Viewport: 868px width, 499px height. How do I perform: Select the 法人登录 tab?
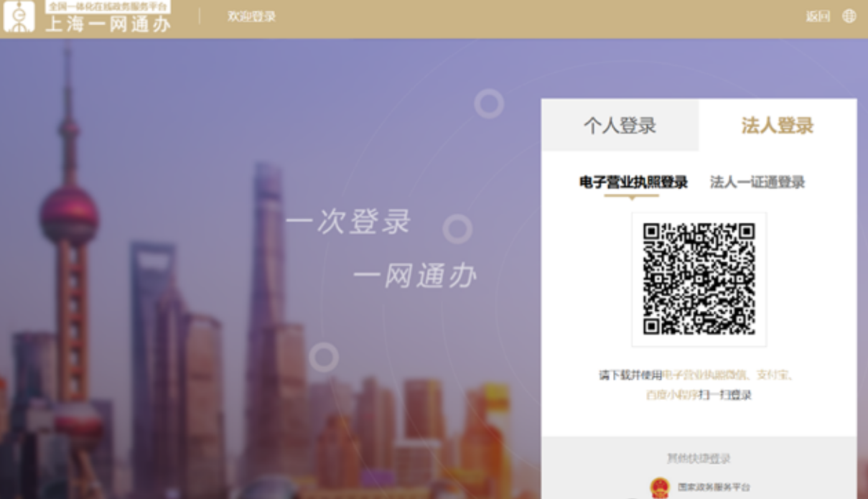(778, 126)
